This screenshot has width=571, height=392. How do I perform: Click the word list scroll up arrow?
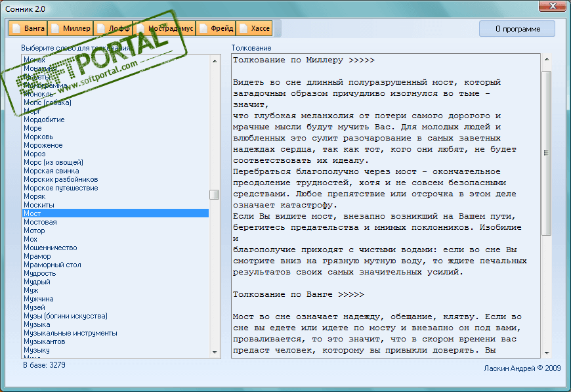[x=215, y=60]
